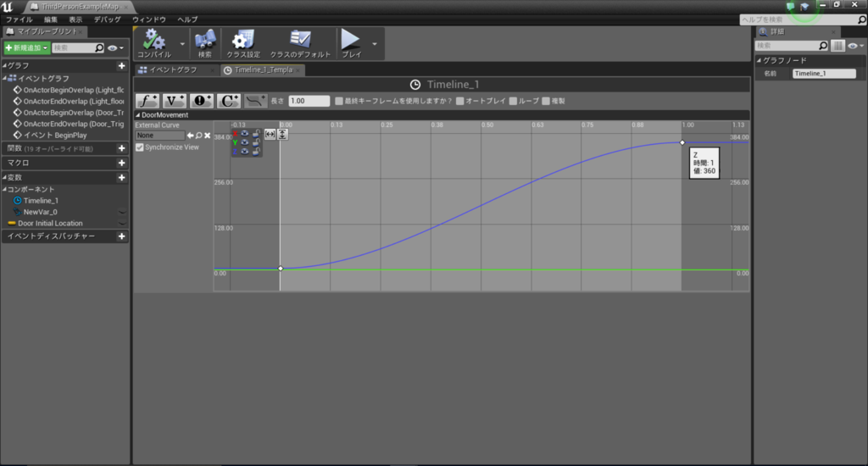The image size is (868, 466).
Task: Open Add New (新規追加) dropdown
Action: [26, 48]
